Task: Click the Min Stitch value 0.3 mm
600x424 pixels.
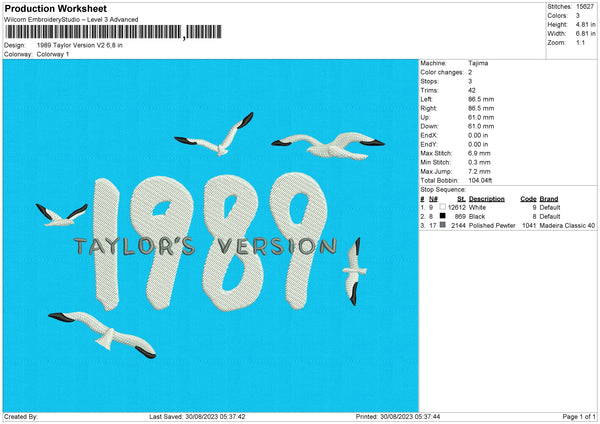Action: (479, 162)
